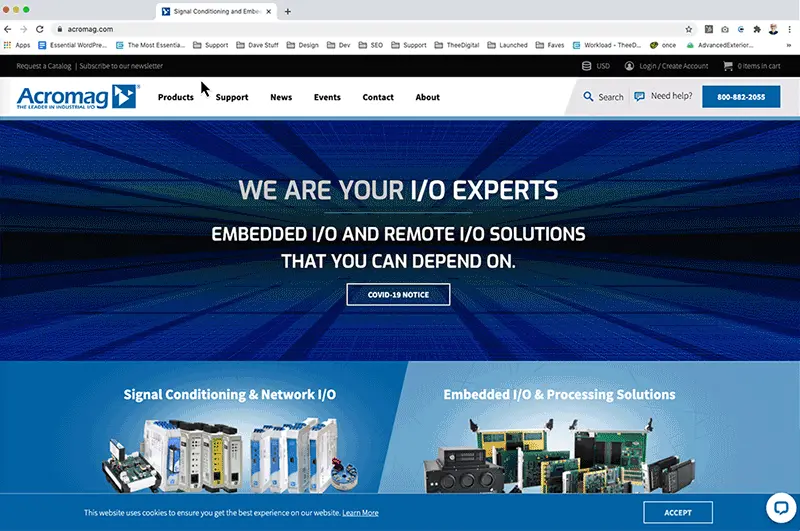The image size is (800, 531).
Task: Click the Need help chat bubble icon
Action: (x=639, y=96)
